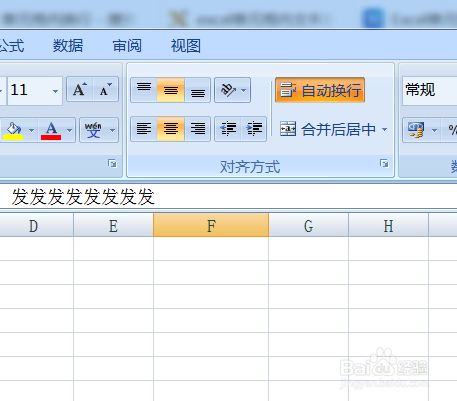Click the accounting number format icon
The height and width of the screenshot is (401, 457).
(x=416, y=130)
